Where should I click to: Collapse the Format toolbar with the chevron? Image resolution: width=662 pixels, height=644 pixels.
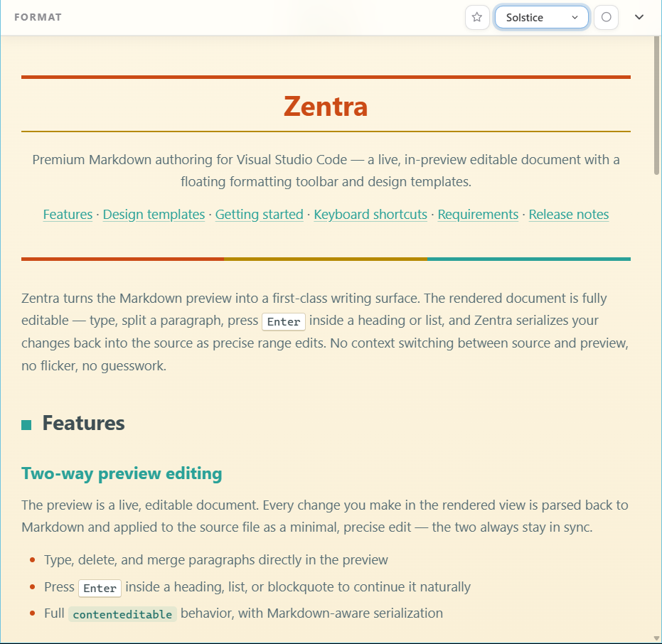(639, 17)
